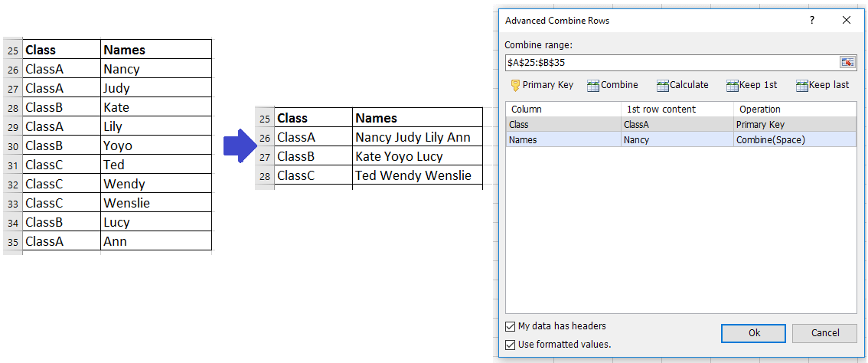Open dialog help question mark

812,21
